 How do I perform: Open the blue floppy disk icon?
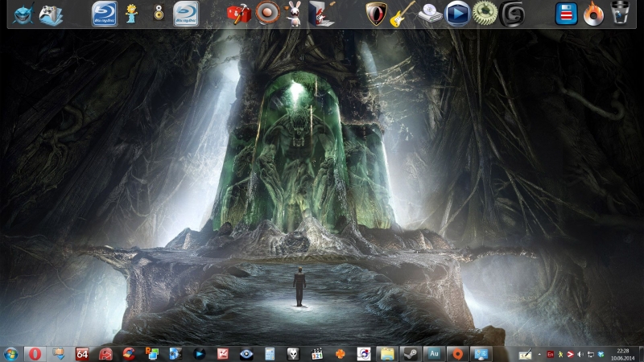point(566,14)
